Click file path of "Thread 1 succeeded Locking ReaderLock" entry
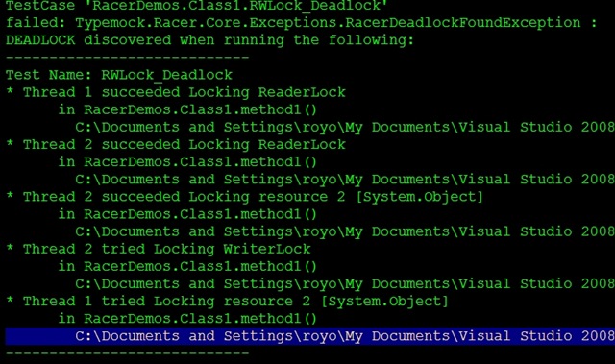 coord(345,128)
